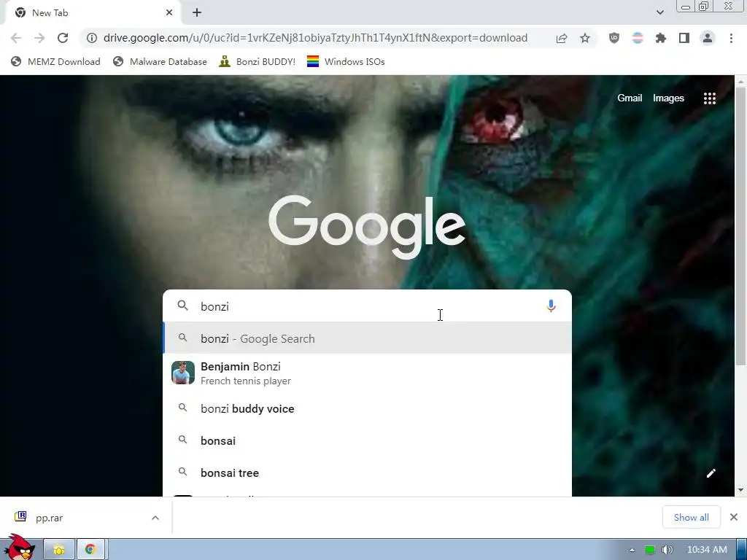The height and width of the screenshot is (560, 747).
Task: Close the New Tab browser tab
Action: [169, 13]
